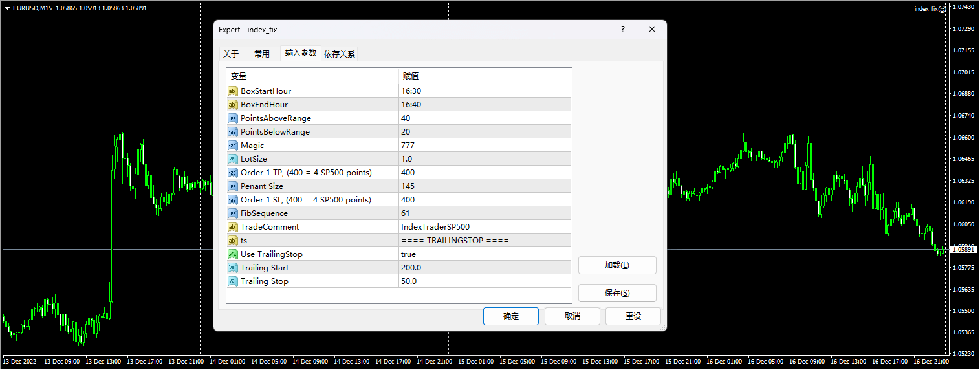Image resolution: width=980 pixels, height=370 pixels.
Task: Click the PointsAboveRange integer type icon
Action: [233, 118]
